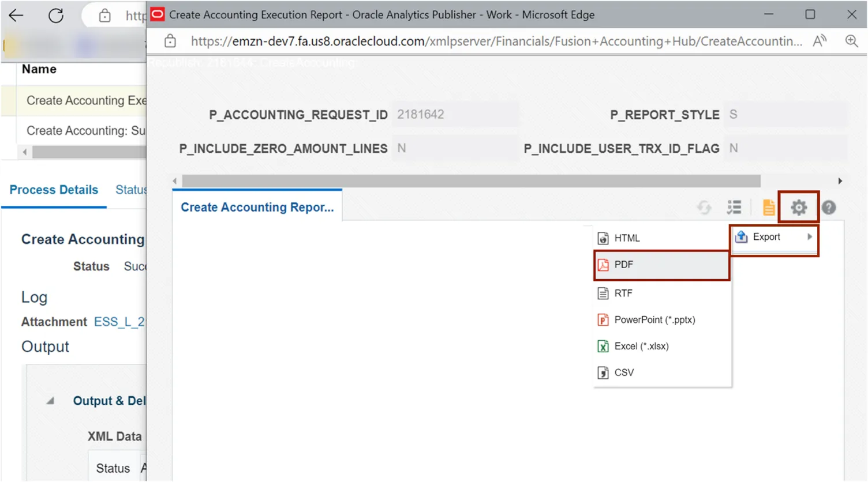Viewport: 868px width, 482px height.
Task: Click the P_INCLUDE_USER_TRX_ID_FLAG field
Action: pos(786,148)
